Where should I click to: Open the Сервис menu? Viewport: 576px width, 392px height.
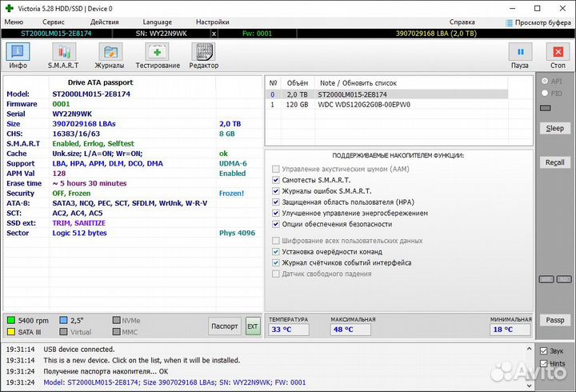(54, 22)
